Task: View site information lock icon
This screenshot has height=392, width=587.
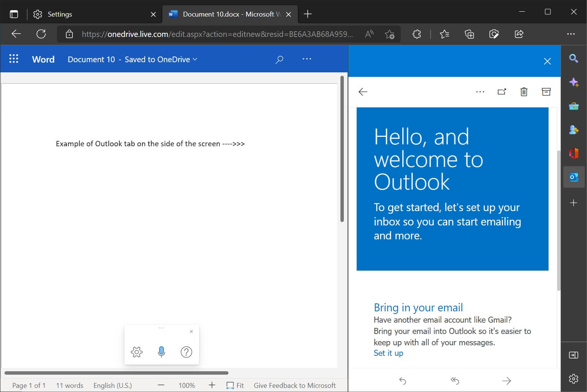Action: 69,34
